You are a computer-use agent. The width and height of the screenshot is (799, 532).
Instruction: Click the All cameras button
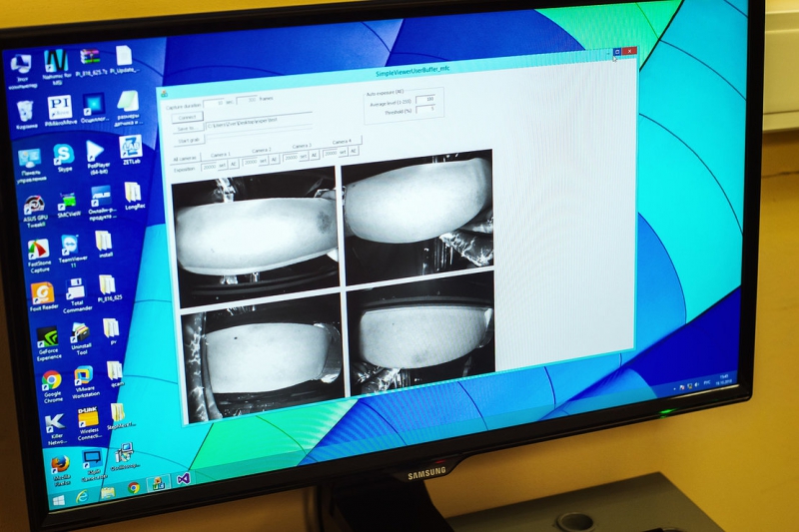click(x=184, y=158)
